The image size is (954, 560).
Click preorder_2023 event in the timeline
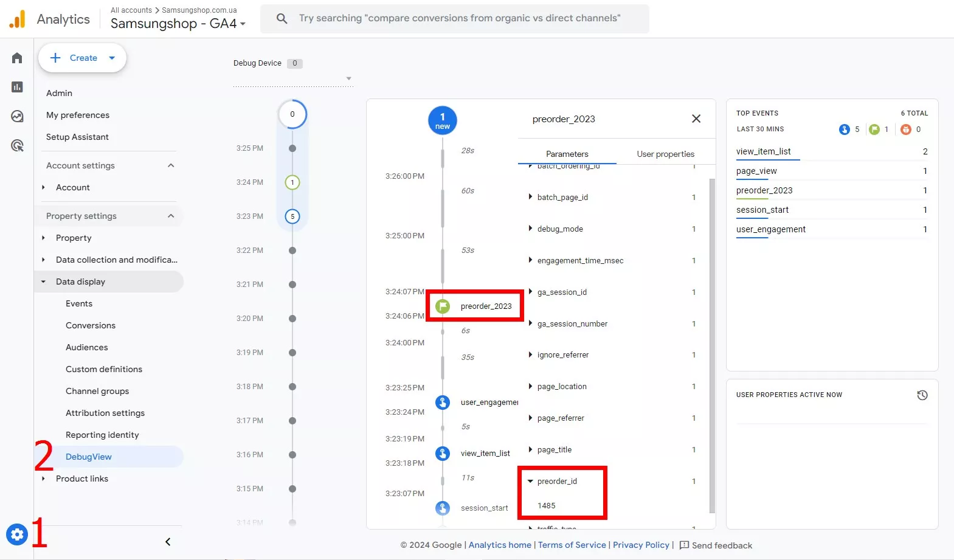point(486,306)
